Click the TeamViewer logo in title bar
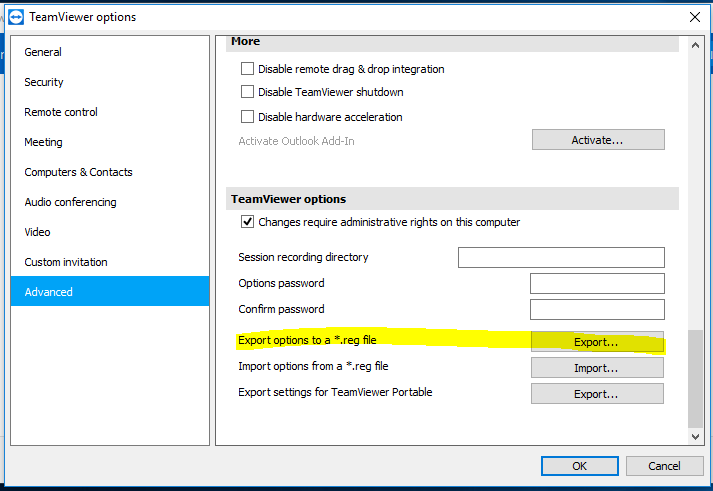 click(16, 16)
